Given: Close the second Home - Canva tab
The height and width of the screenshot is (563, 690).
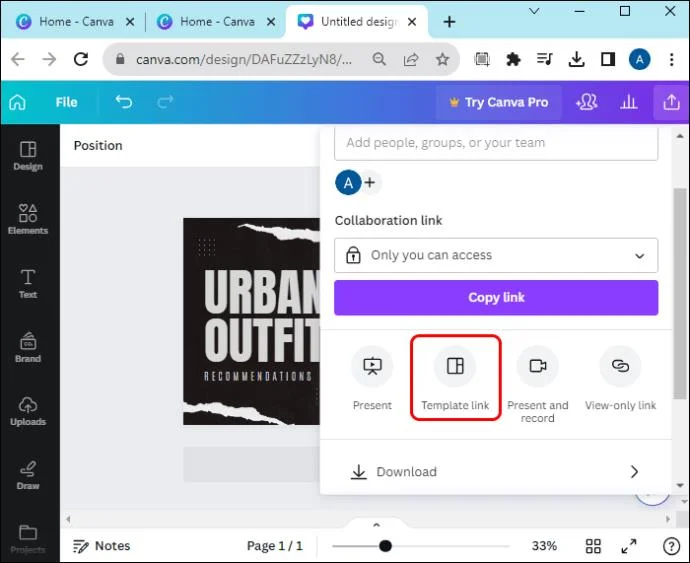Looking at the screenshot, I should tap(271, 22).
